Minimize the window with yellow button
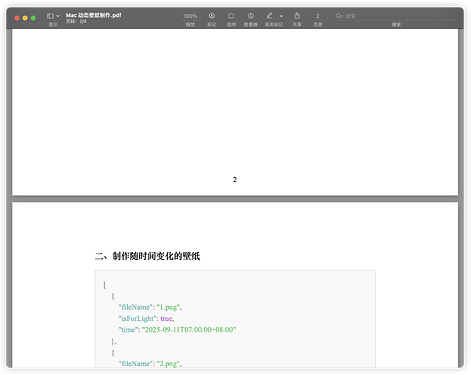The image size is (471, 375). (25, 18)
